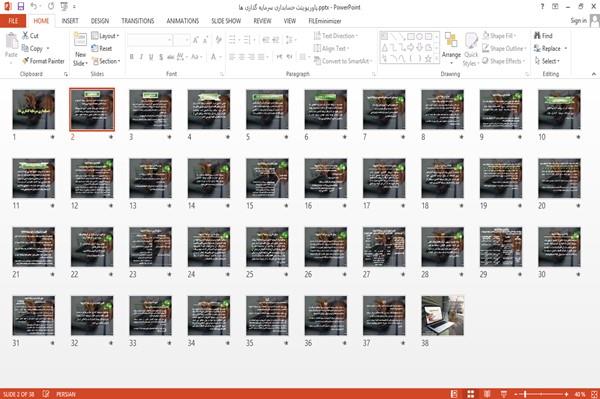This screenshot has height=399, width=600.
Task: Select slide 33 thumbnail
Action: point(150,316)
